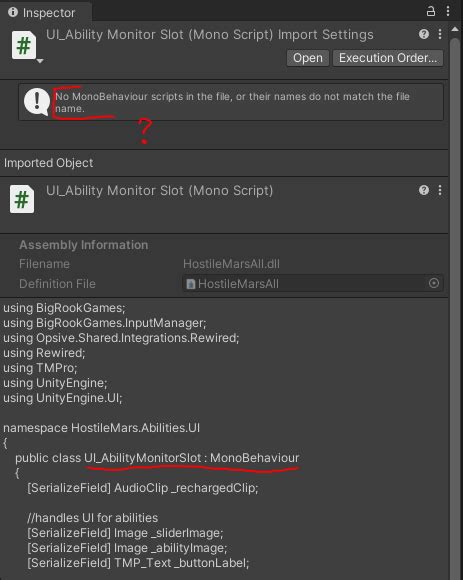463x580 pixels.
Task: Click the Imported Object's Mono Script icon
Action: point(22,199)
